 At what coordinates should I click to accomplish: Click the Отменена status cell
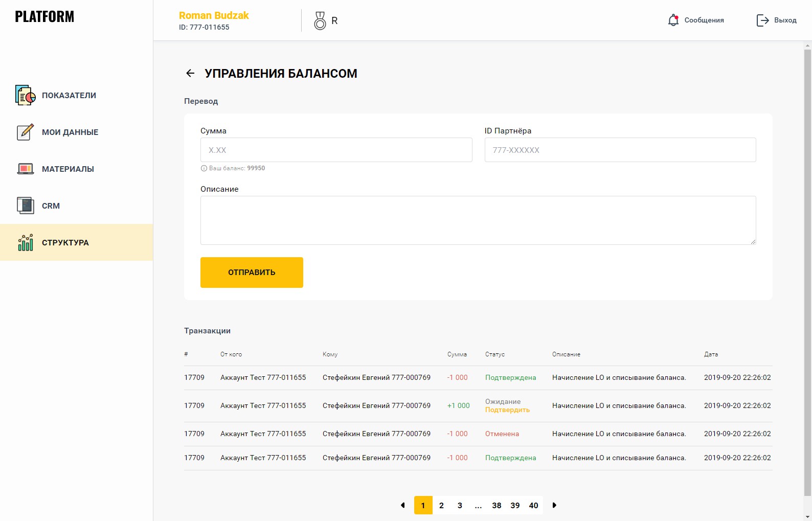pos(502,434)
